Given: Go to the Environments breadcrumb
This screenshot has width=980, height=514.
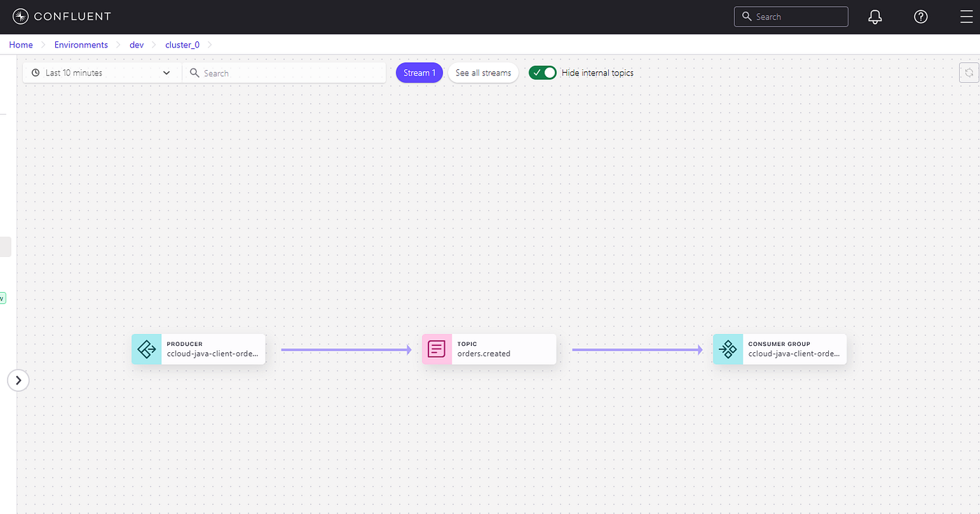Looking at the screenshot, I should point(81,45).
